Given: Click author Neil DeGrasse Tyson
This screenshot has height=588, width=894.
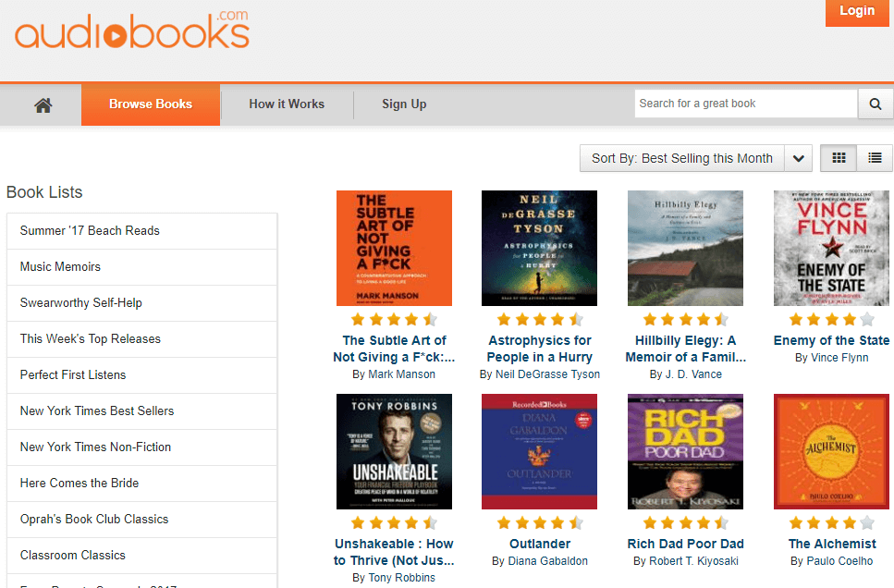Looking at the screenshot, I should [547, 374].
